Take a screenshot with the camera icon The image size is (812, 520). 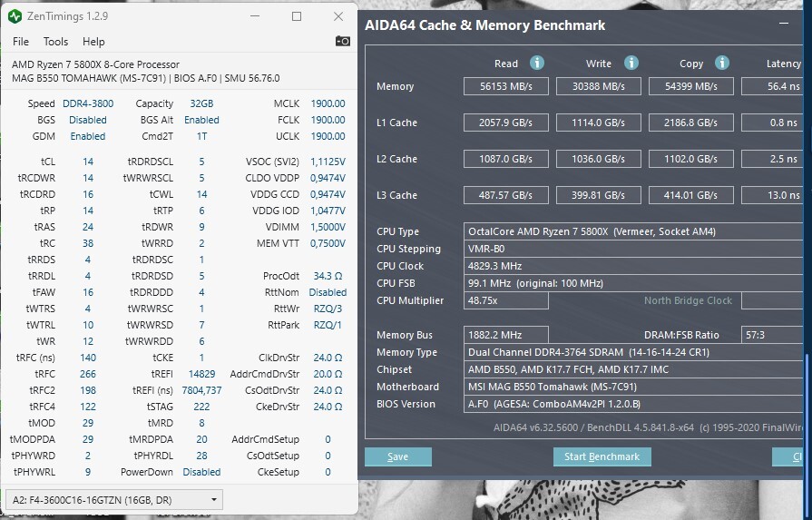point(342,42)
